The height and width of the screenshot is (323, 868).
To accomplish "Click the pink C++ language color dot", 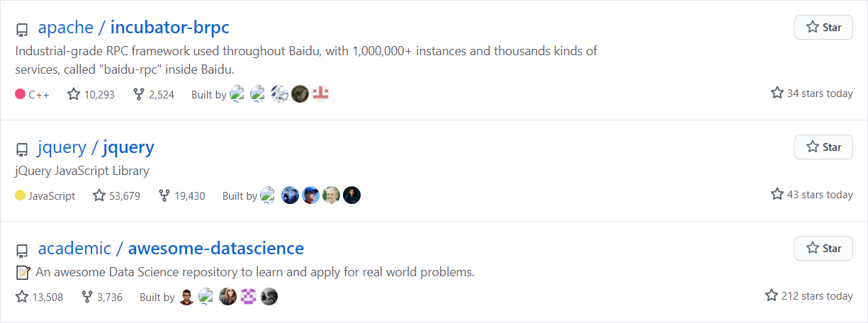I will coord(20,94).
